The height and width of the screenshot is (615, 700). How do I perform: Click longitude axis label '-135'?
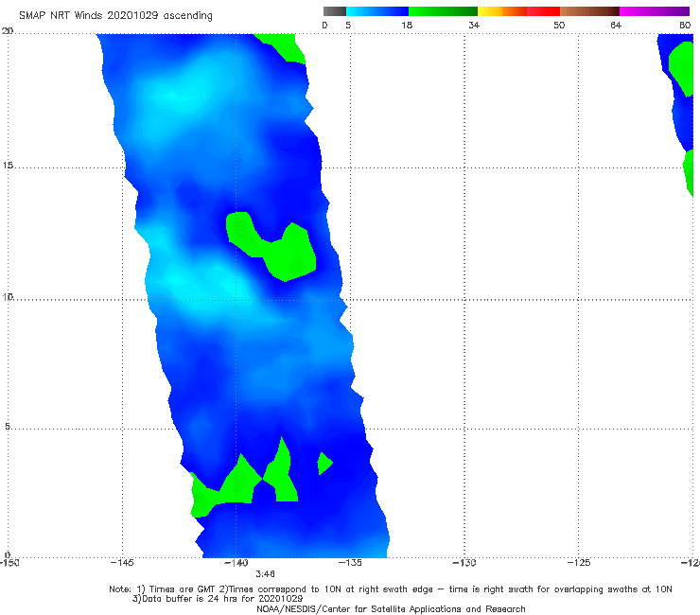350,563
